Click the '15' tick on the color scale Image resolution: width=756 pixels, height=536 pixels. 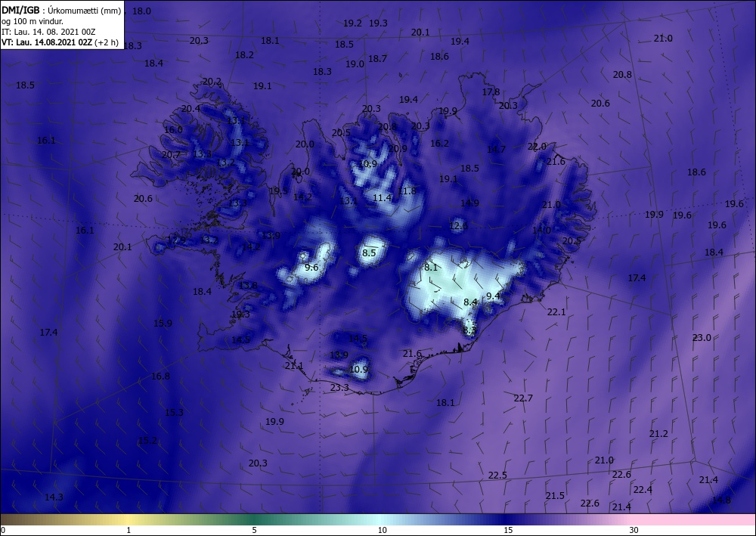(x=508, y=530)
